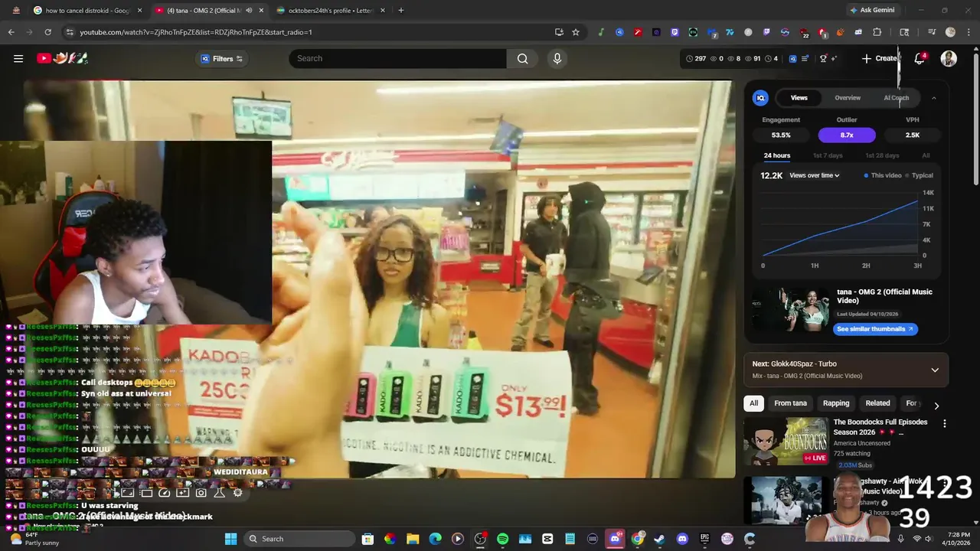
Task: Close the tana - OMG 2 tab
Action: tap(261, 10)
